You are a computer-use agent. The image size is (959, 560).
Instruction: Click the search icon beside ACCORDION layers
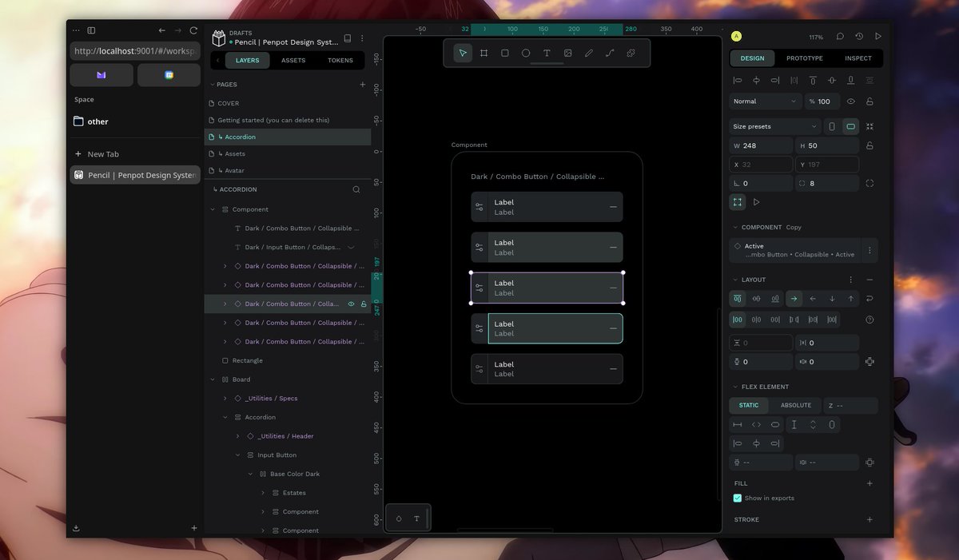tap(356, 190)
